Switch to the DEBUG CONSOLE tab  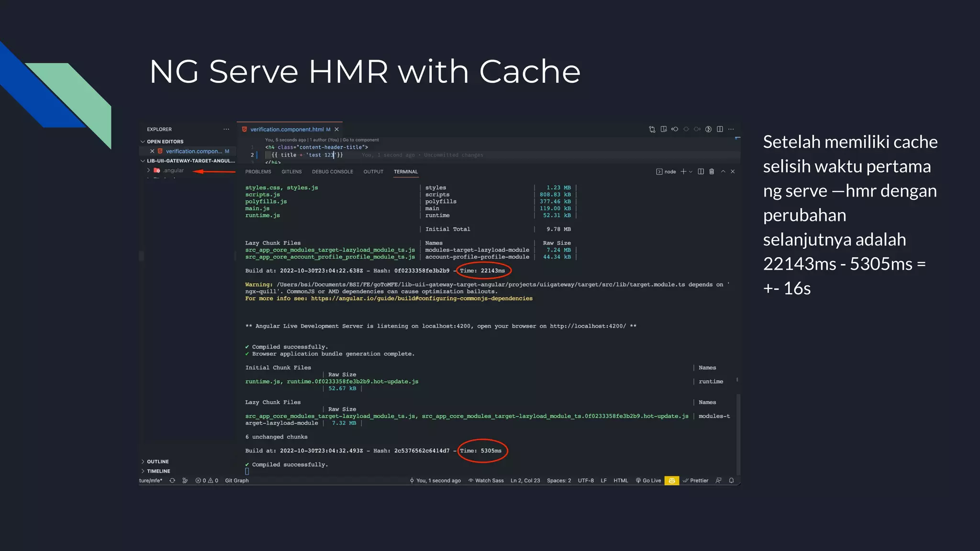pos(333,172)
